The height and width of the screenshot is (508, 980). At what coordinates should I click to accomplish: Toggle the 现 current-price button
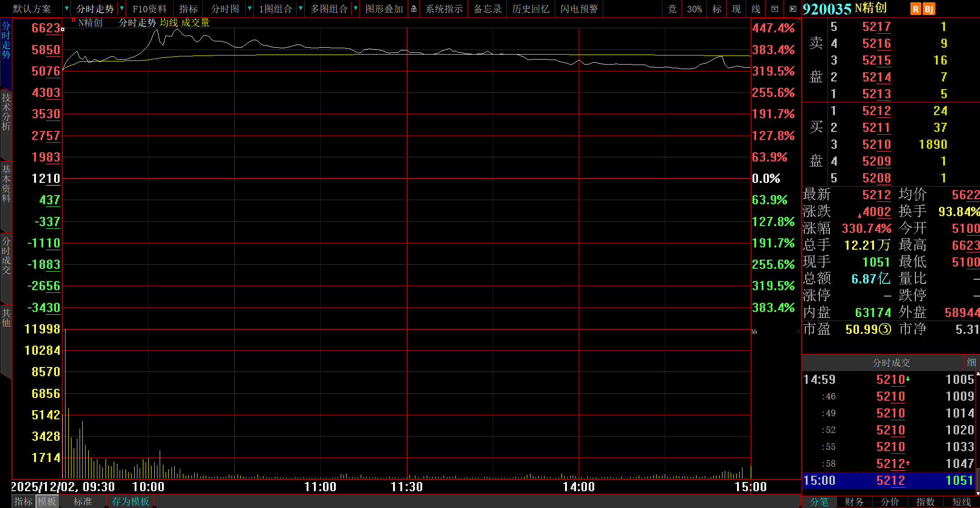coord(737,9)
